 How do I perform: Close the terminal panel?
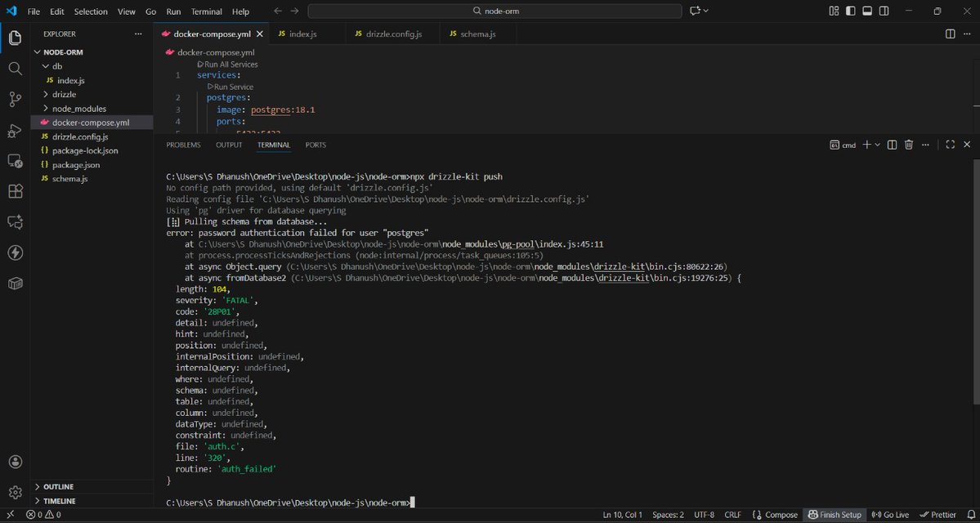pyautogui.click(x=967, y=145)
